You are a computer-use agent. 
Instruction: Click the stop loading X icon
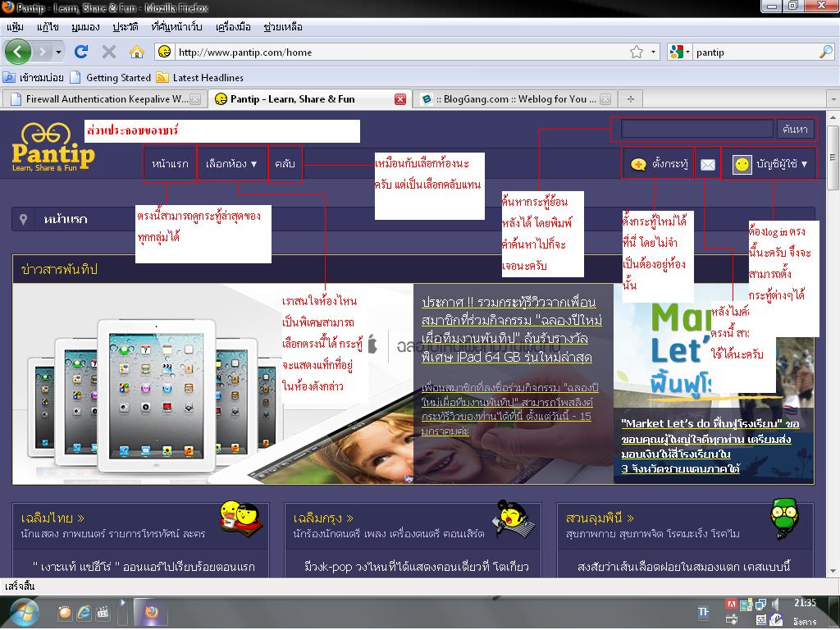coord(109,52)
